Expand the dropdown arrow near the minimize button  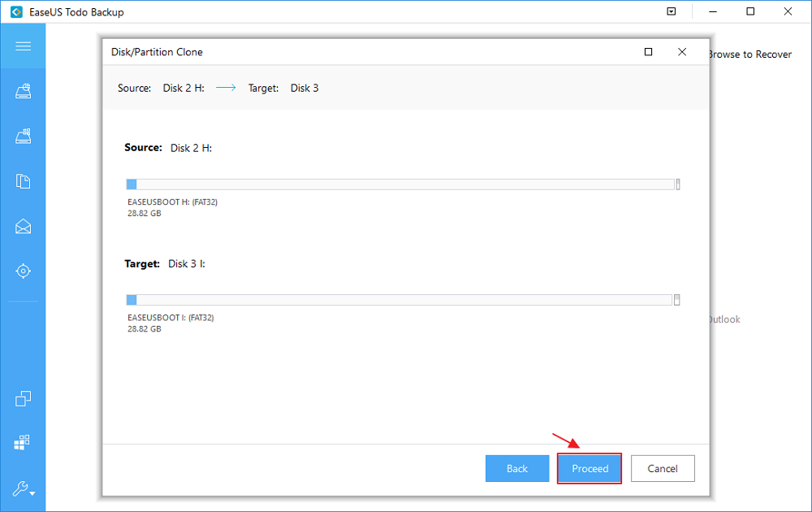click(x=669, y=11)
